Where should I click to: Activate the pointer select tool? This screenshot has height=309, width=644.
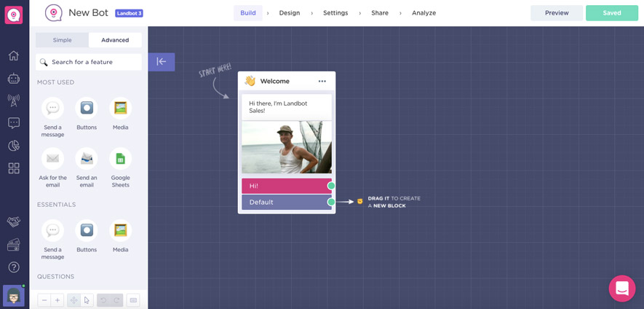pyautogui.click(x=87, y=300)
